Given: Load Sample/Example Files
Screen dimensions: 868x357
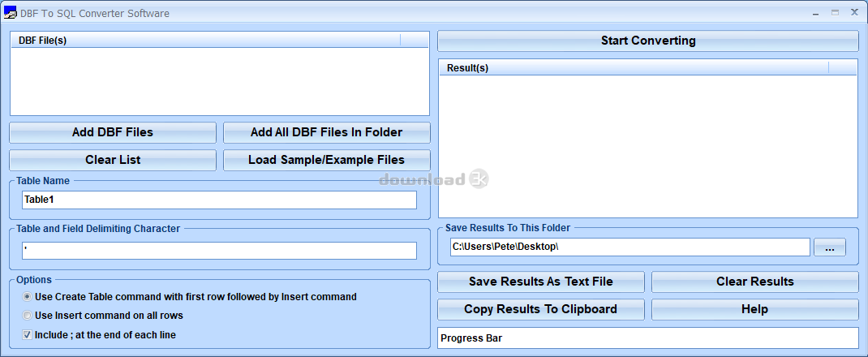Looking at the screenshot, I should [x=326, y=160].
